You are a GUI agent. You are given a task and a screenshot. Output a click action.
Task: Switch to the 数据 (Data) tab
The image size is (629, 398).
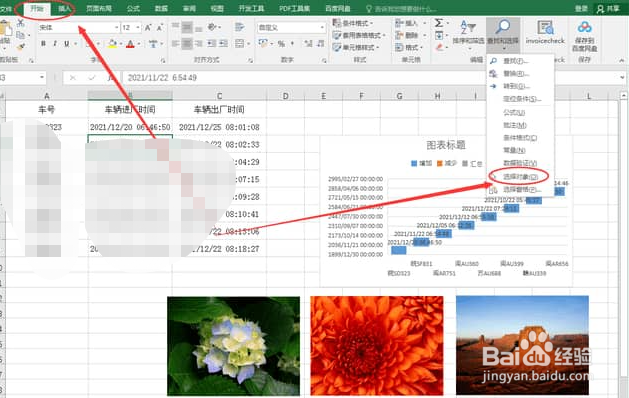tap(161, 8)
